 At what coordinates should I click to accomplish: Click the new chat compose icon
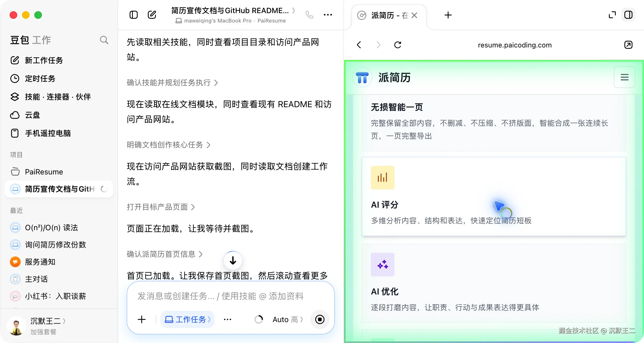pyautogui.click(x=152, y=15)
